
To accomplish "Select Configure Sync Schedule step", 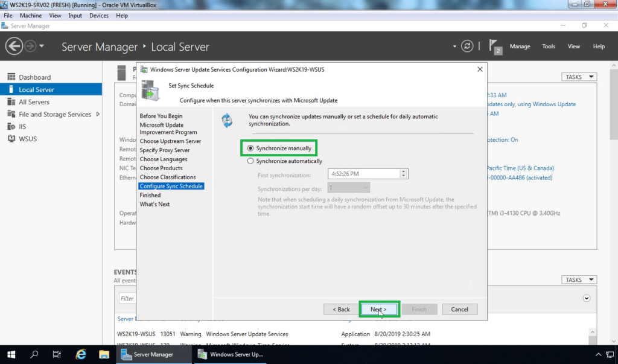I will click(x=171, y=186).
